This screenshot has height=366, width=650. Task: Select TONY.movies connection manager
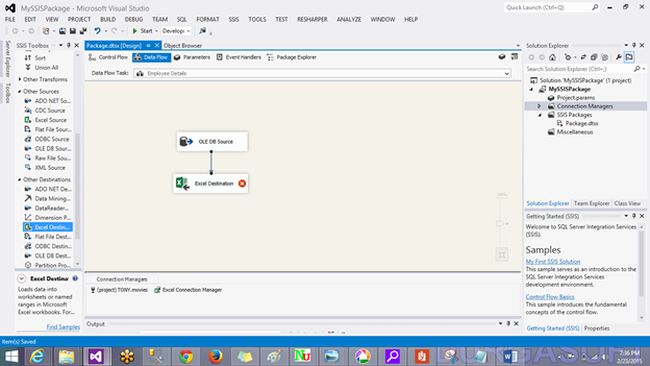click(119, 290)
